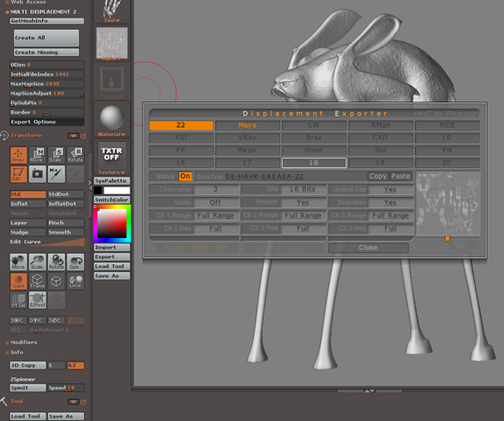Image resolution: width=504 pixels, height=421 pixels.
Task: Toggle the Pt Sel icon
Action: 18,300
